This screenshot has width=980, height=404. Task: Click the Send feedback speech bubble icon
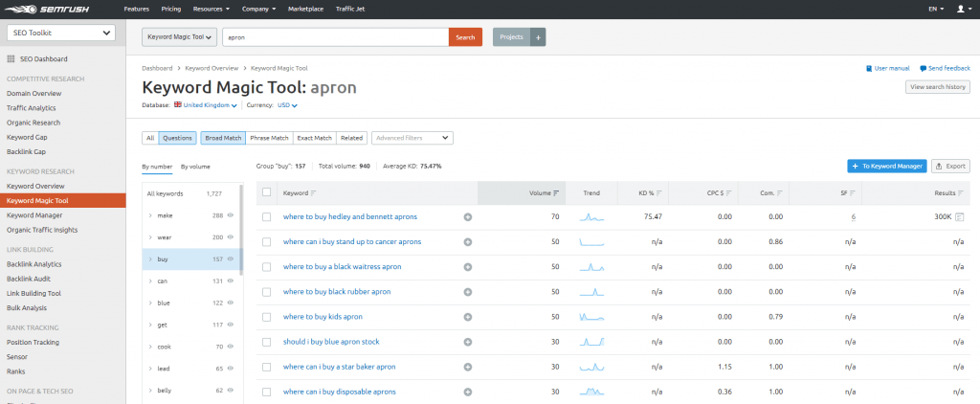coord(924,68)
